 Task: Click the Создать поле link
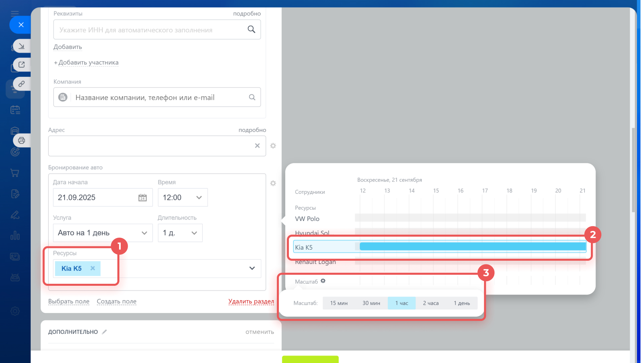click(116, 301)
